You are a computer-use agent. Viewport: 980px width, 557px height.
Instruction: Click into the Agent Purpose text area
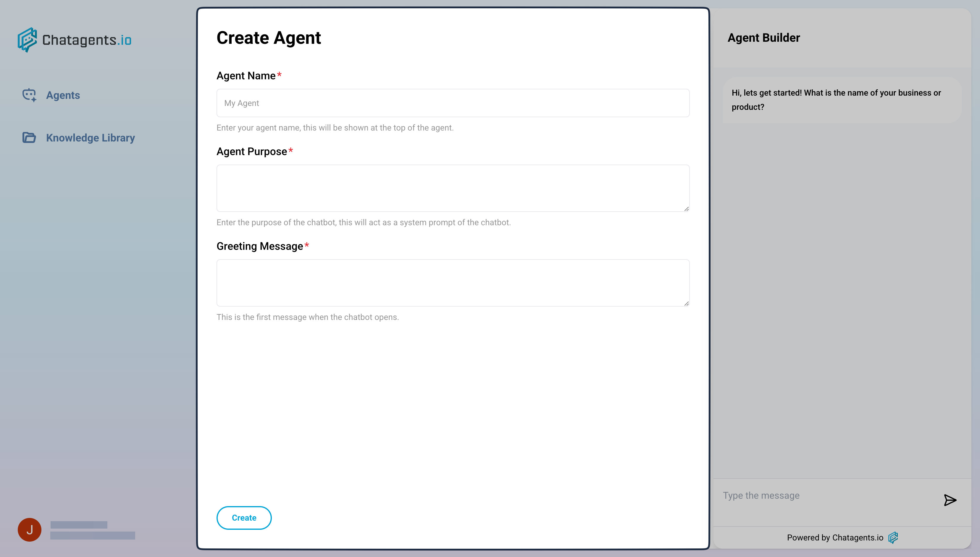453,188
